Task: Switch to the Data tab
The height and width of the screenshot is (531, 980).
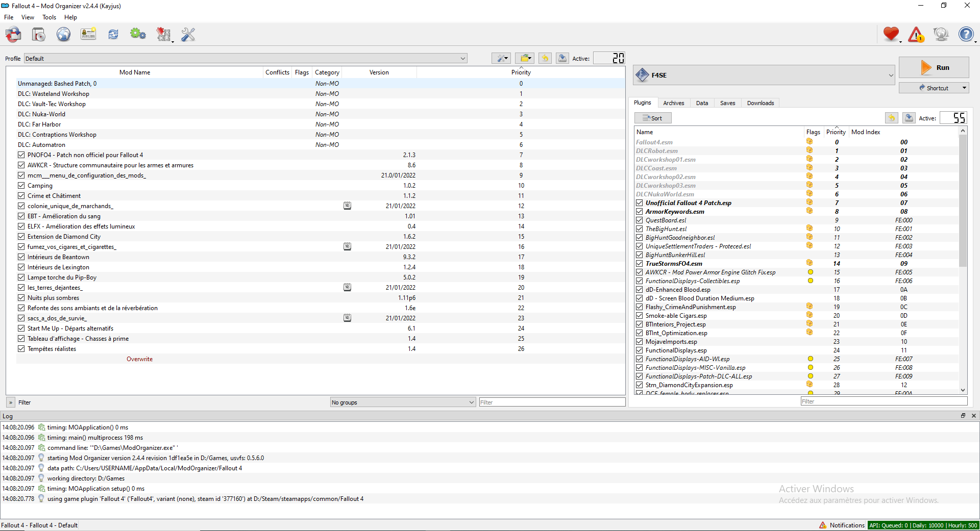Action: coord(702,103)
